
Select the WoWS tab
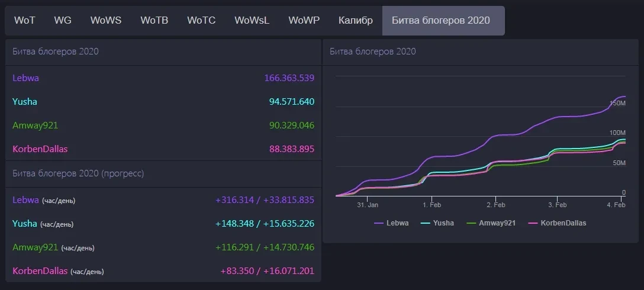coord(106,20)
